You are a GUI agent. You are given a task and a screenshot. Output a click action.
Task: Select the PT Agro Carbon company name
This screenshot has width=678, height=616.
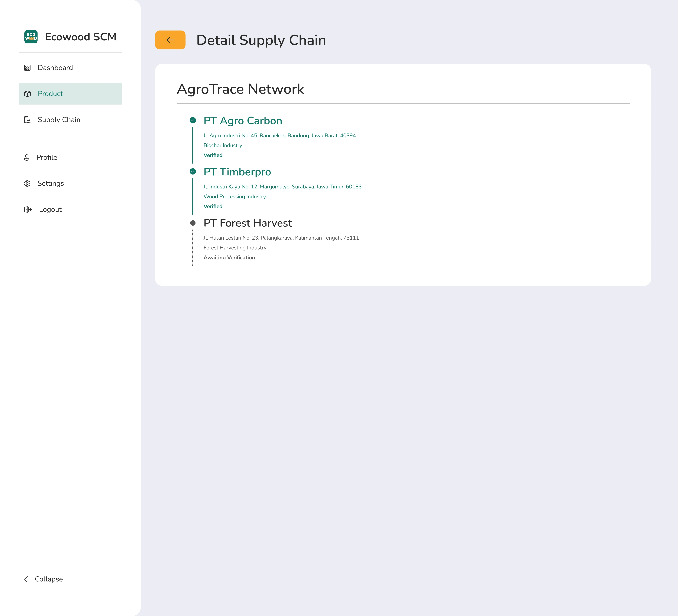pos(243,121)
